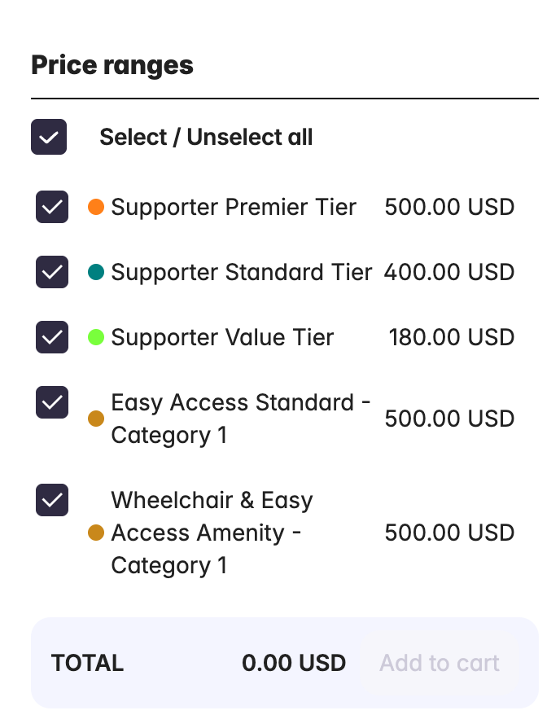Click the Supporter Premier Tier label
The image size is (560, 728).
click(x=234, y=207)
